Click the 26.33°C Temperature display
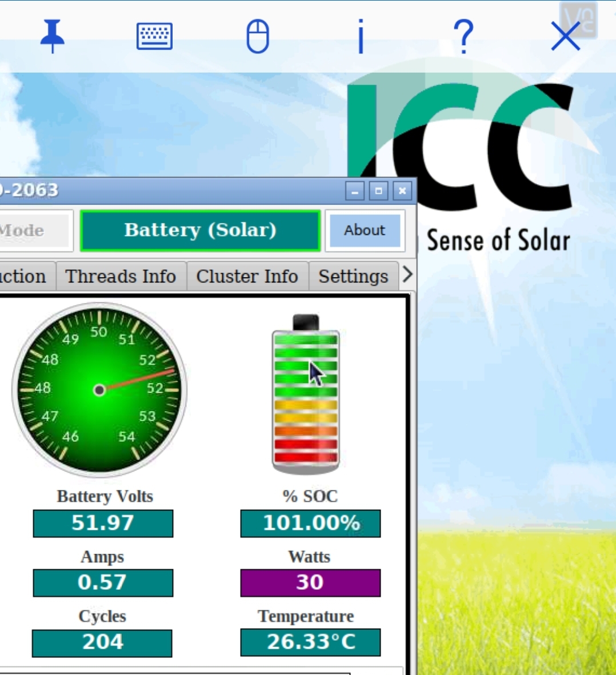 310,641
